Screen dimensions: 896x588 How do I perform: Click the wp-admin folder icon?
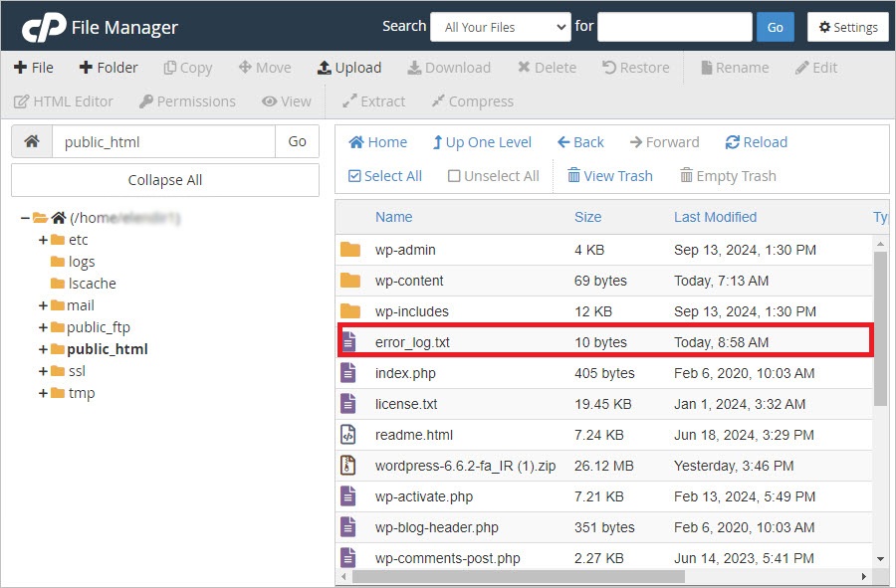350,250
